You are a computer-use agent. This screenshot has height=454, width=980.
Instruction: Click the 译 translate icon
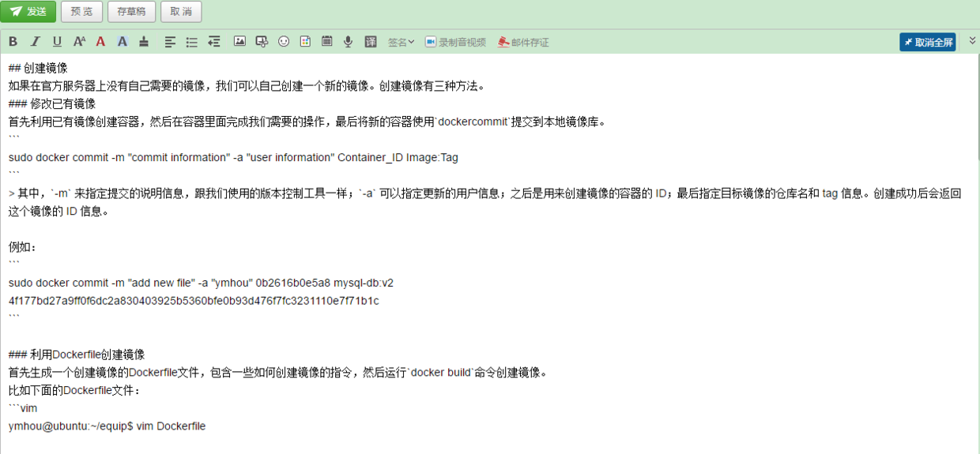pyautogui.click(x=371, y=42)
